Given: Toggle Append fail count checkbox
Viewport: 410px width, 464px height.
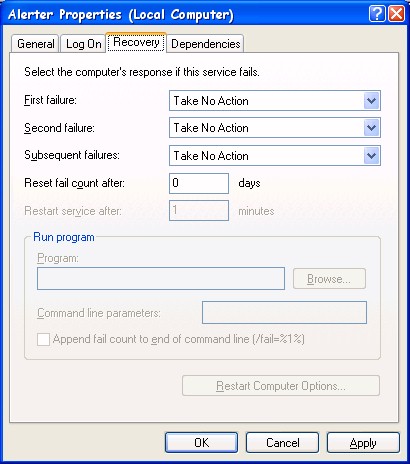Looking at the screenshot, I should tap(43, 340).
